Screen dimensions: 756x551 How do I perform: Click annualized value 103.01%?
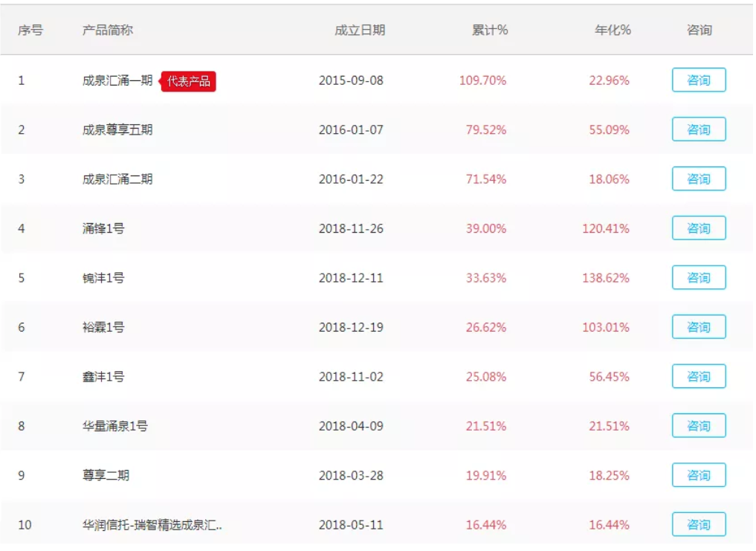point(606,327)
